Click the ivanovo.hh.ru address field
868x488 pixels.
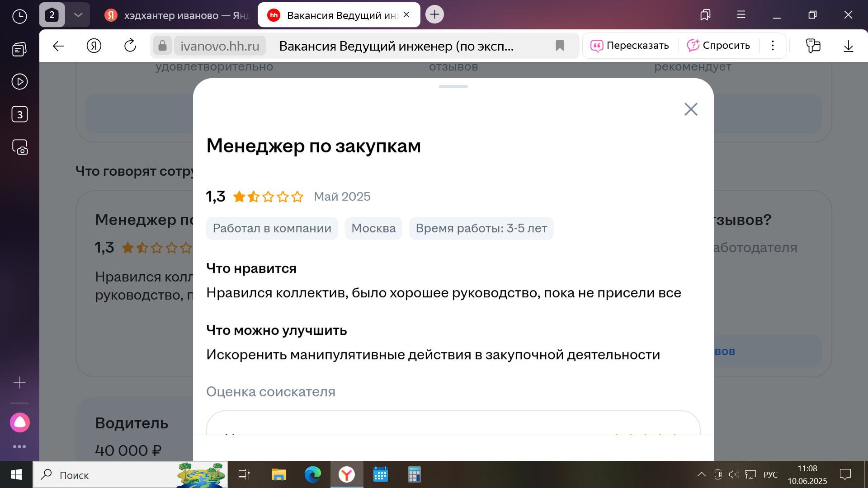(x=220, y=46)
